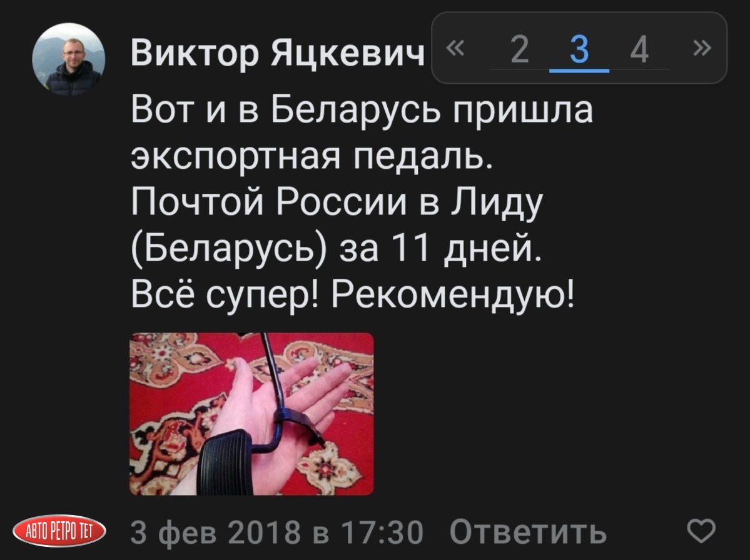Reply using the Ответить button

(x=528, y=532)
